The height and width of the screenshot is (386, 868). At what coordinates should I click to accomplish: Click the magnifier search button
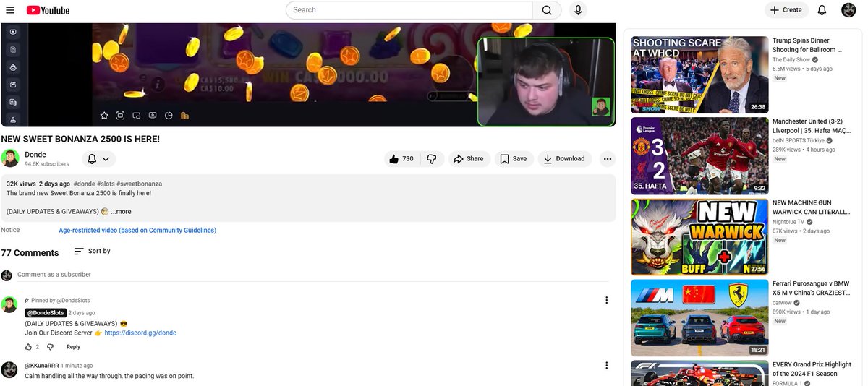tap(547, 10)
